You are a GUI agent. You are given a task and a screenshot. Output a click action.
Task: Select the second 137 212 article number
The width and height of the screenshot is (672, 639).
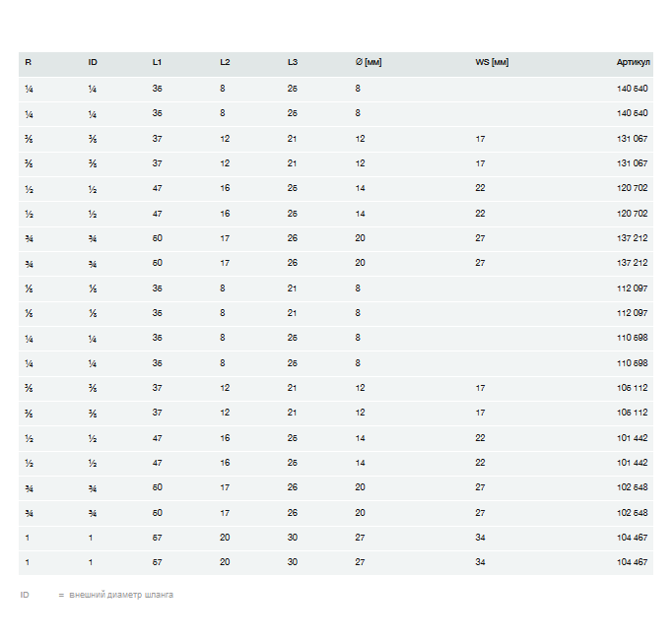pos(632,263)
